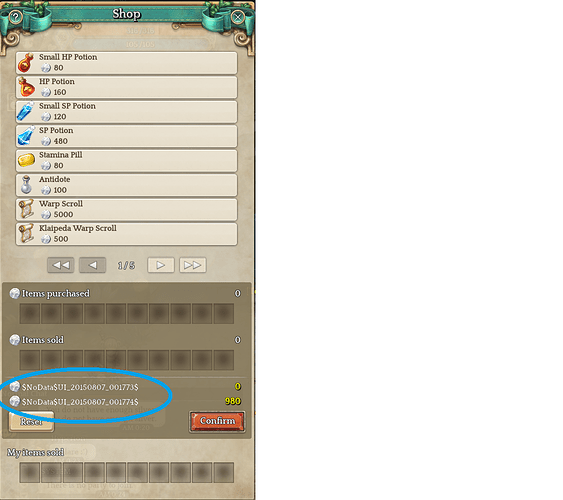Select the Antidote bottle icon

pyautogui.click(x=26, y=185)
